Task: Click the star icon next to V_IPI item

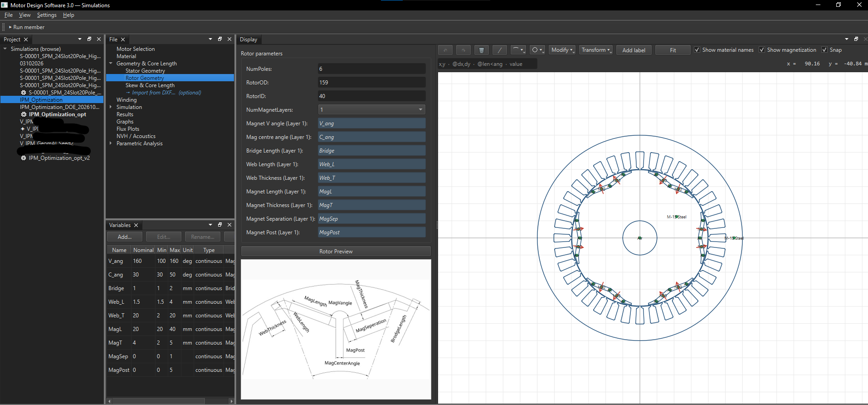Action: (x=23, y=129)
